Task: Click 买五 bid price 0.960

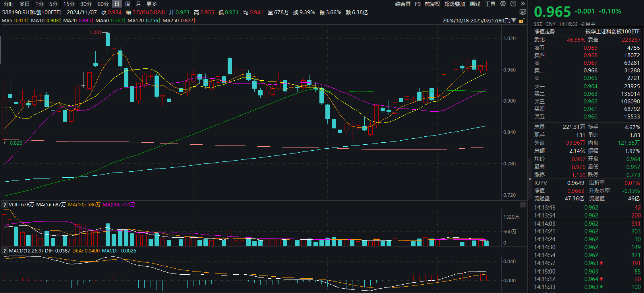Action: click(x=590, y=116)
